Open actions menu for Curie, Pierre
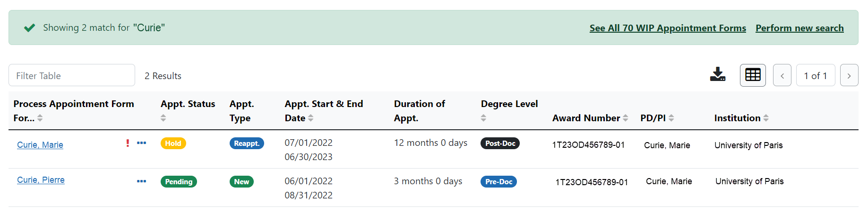The height and width of the screenshot is (215, 868). point(141,181)
